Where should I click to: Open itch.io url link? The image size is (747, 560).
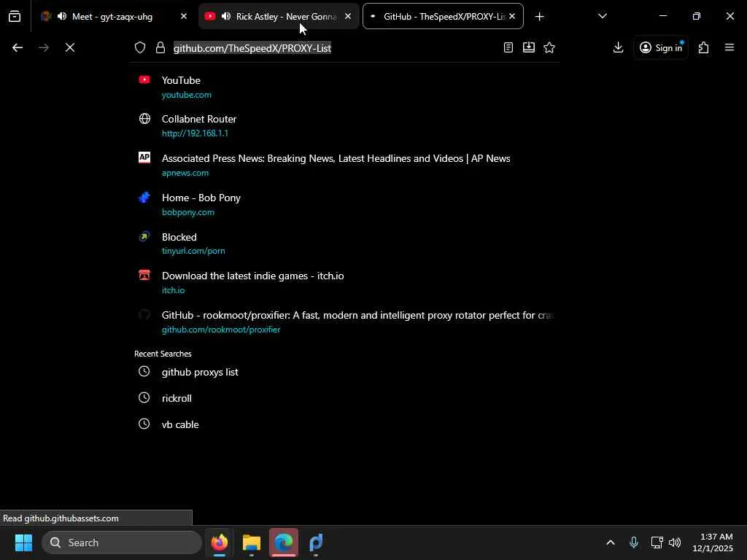(x=174, y=290)
